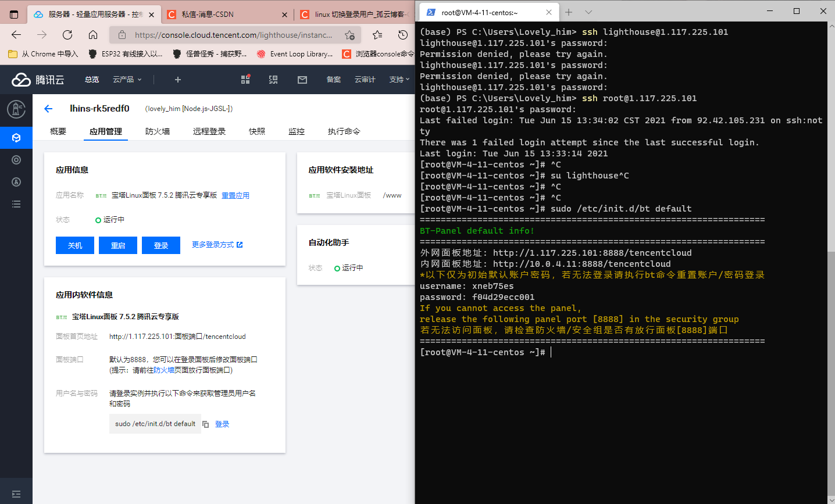Expand the 云产品 dropdown menu
This screenshot has height=504, width=835.
pos(127,80)
